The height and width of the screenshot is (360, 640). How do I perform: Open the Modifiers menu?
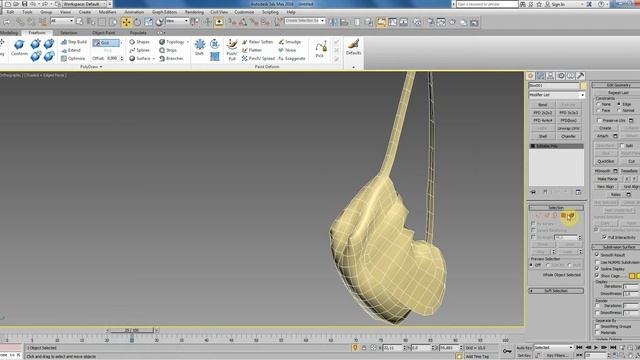[108, 12]
